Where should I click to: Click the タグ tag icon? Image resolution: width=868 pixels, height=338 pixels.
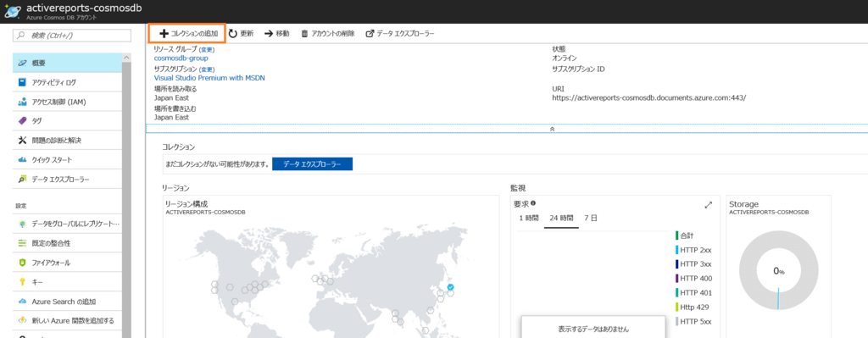(22, 120)
